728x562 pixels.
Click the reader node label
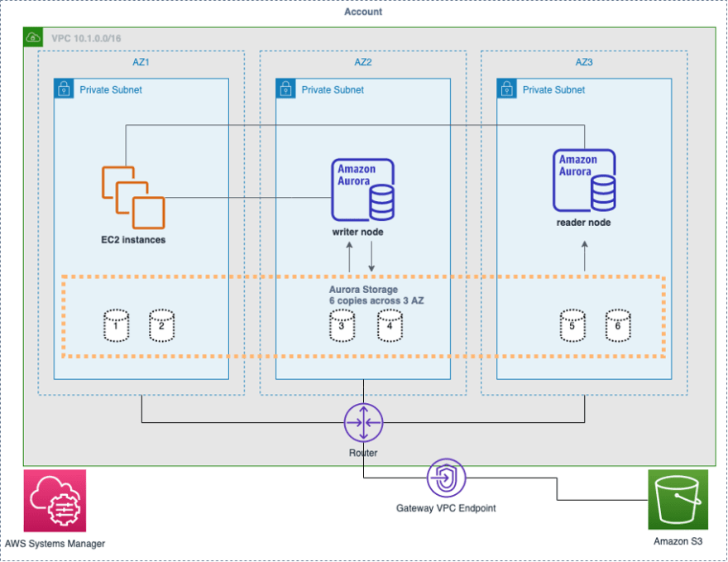pyautogui.click(x=583, y=223)
